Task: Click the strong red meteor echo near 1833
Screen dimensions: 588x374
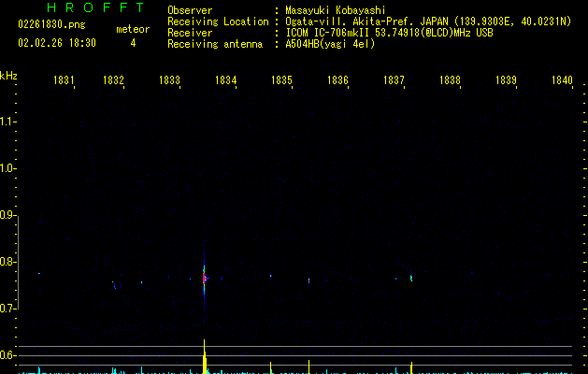Action: [205, 279]
